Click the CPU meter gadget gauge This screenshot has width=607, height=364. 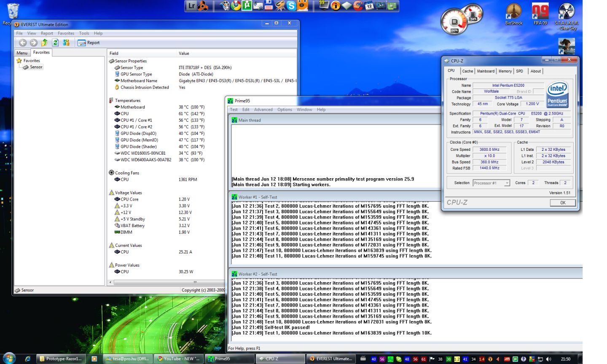pos(454,22)
